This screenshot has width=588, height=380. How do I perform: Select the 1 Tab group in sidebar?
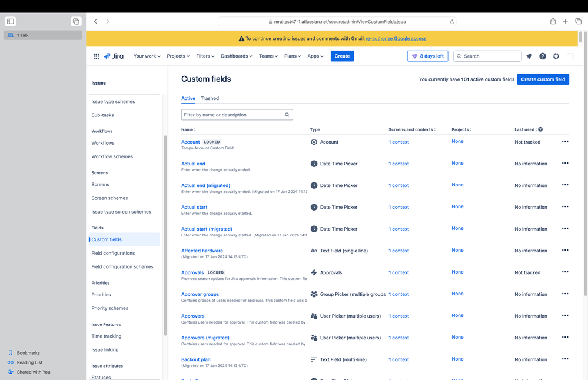point(43,35)
